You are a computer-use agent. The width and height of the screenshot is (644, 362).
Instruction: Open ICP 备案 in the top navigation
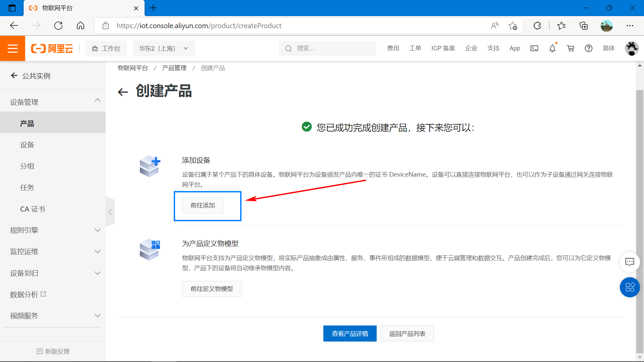point(443,49)
